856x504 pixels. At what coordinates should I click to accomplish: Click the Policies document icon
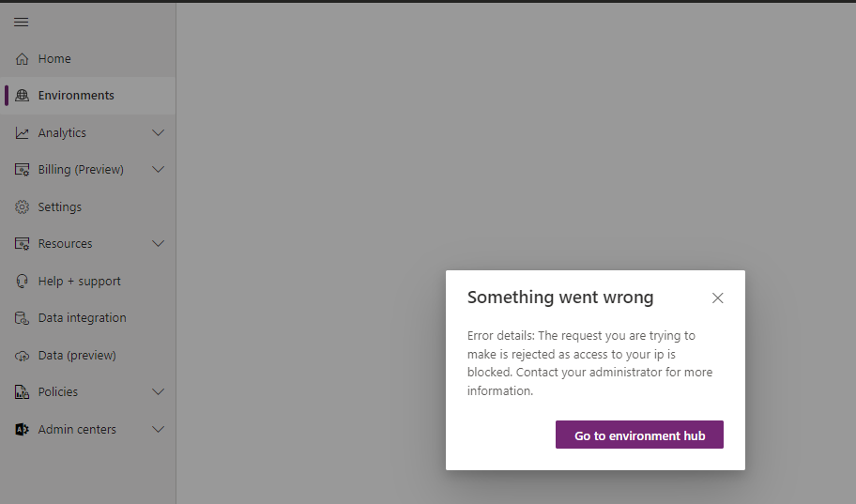click(22, 392)
